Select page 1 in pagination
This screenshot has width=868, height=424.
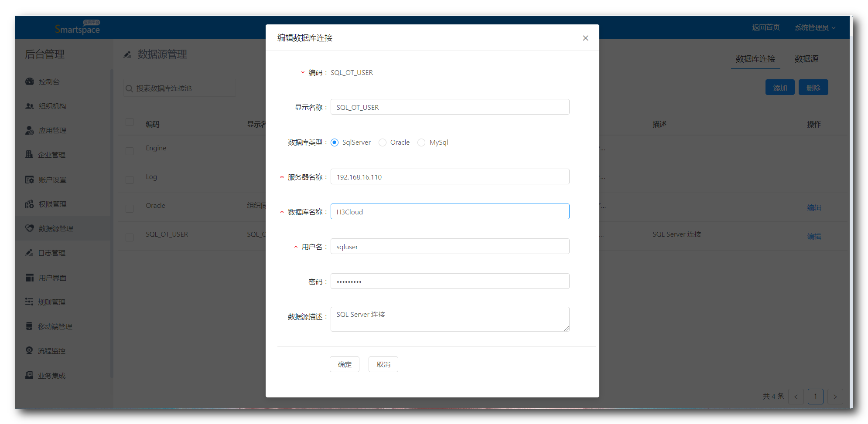pyautogui.click(x=816, y=397)
